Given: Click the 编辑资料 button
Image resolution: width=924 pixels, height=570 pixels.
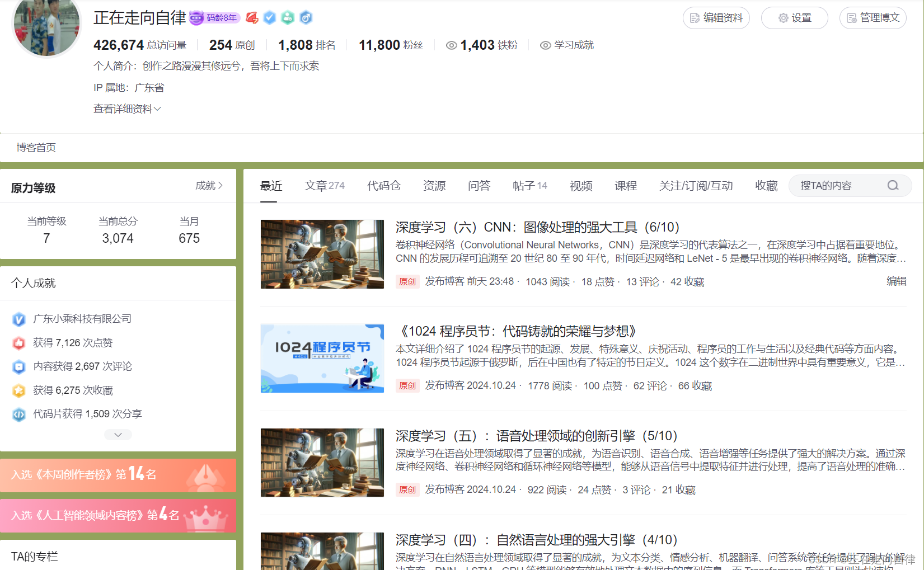Looking at the screenshot, I should (x=716, y=18).
